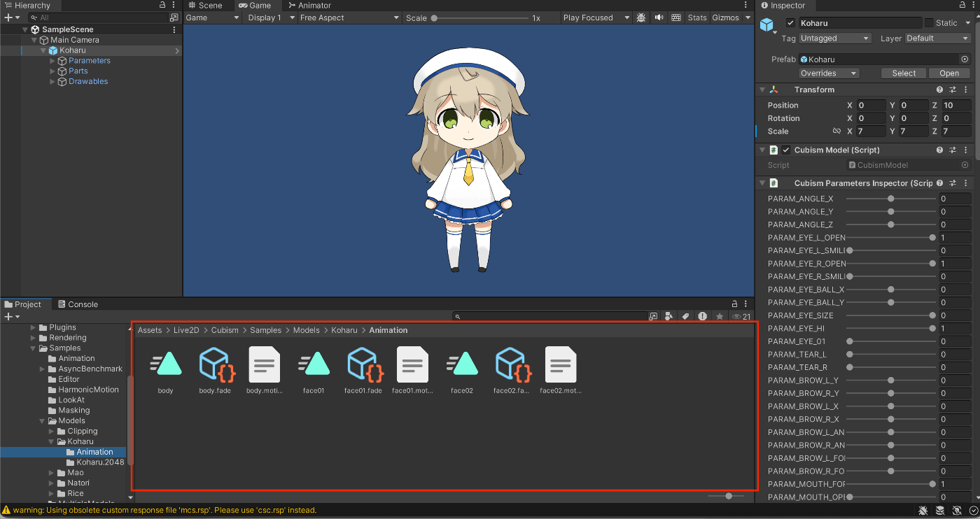Viewport: 980px width, 519px height.
Task: Switch to the Animator tab
Action: pyautogui.click(x=309, y=5)
